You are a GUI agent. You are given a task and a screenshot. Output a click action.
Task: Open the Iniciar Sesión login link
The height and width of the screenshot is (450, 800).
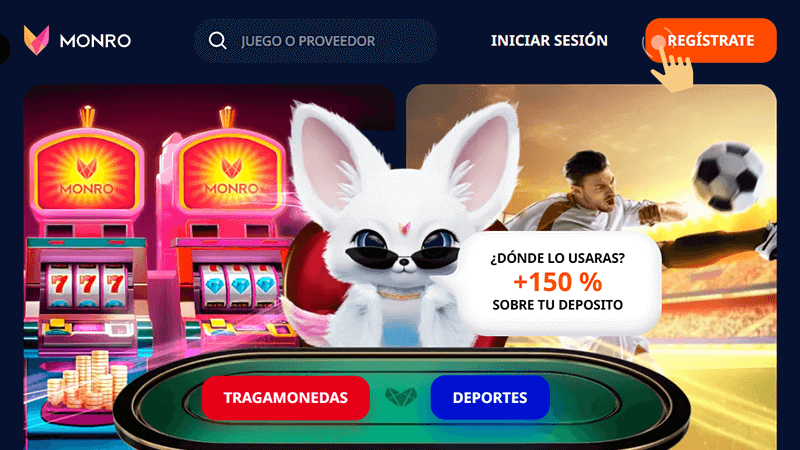549,40
